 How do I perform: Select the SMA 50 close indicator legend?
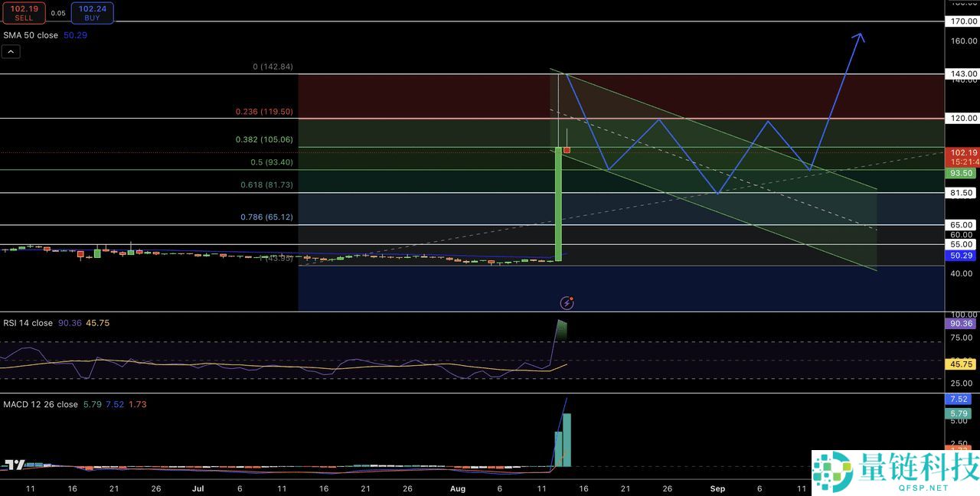click(x=31, y=35)
